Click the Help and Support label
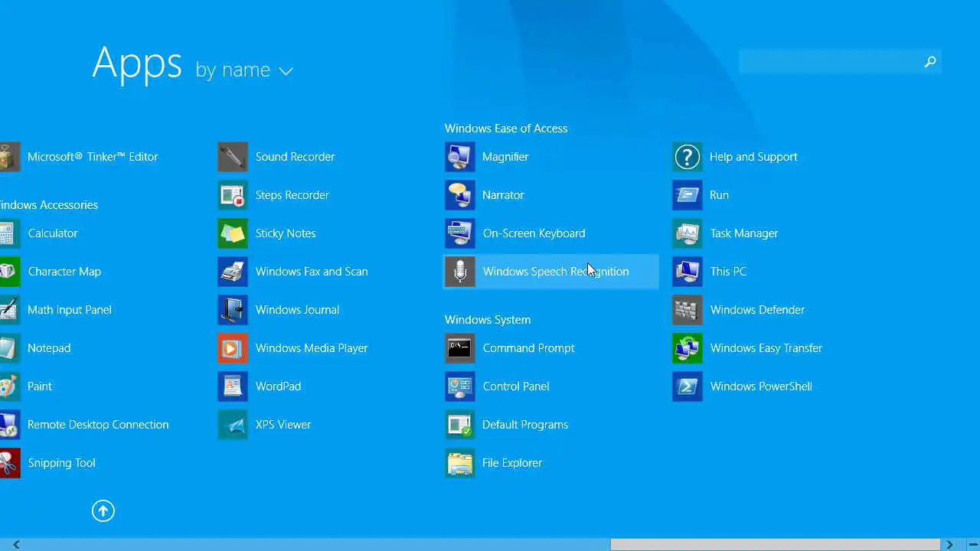 pos(753,157)
